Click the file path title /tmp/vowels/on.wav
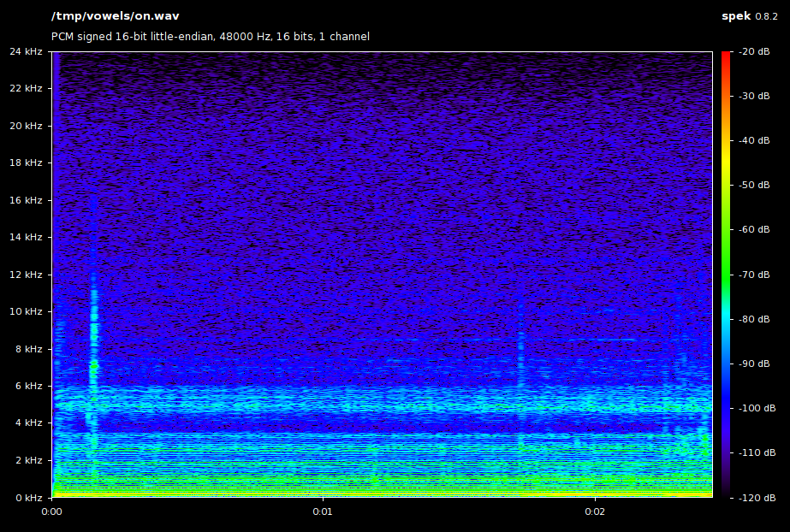Viewport: 790px width, 532px height. [x=115, y=16]
